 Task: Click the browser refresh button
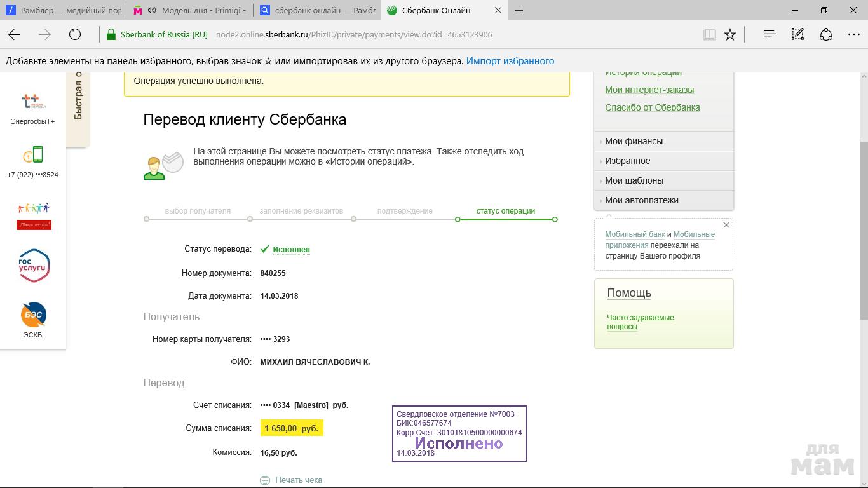[75, 35]
